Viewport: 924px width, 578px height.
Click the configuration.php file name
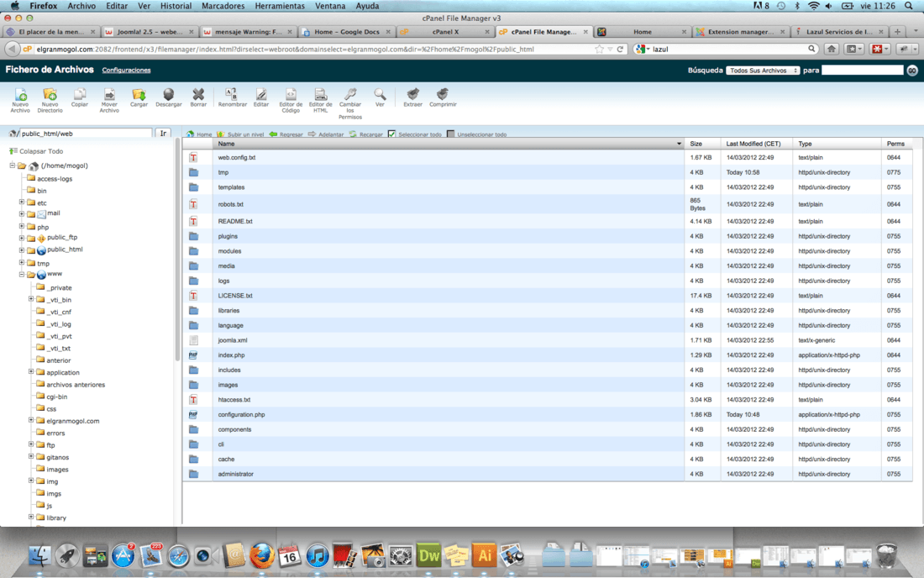point(242,415)
